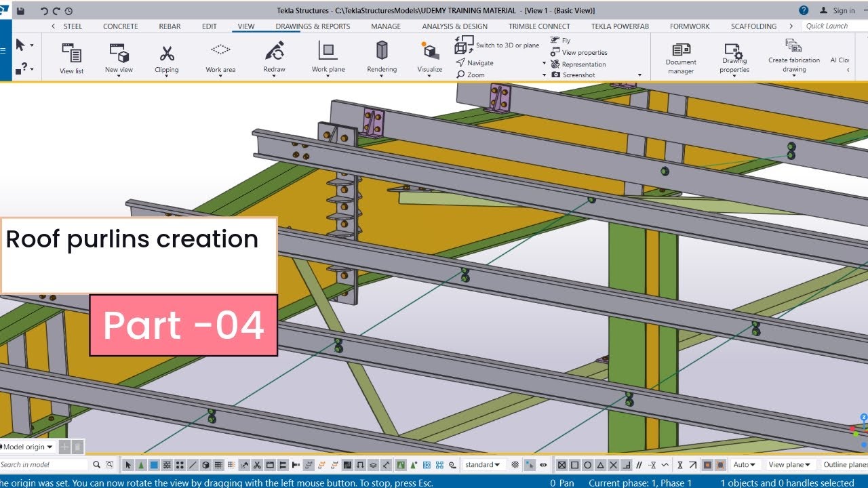Open the undo history clock icon
This screenshot has width=868, height=488.
point(68,11)
